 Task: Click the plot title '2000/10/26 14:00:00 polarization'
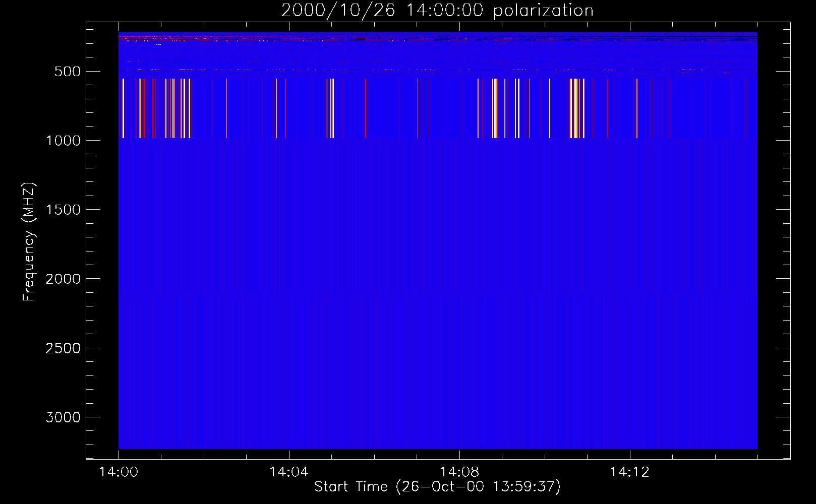pos(437,10)
